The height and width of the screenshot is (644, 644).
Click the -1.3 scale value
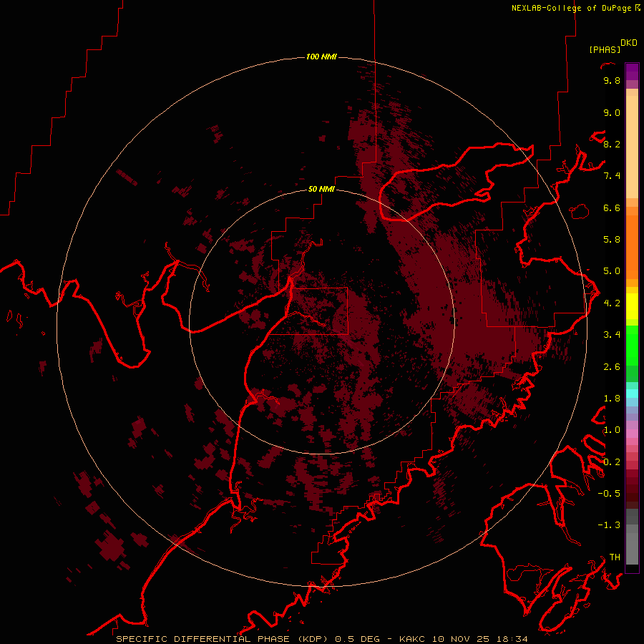tap(609, 525)
